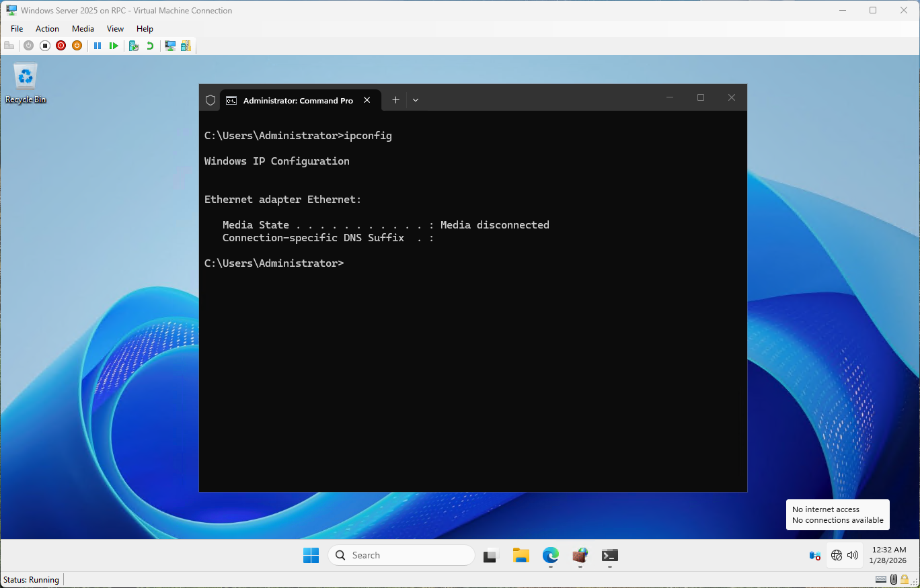The width and height of the screenshot is (920, 588).
Task: Click the taskbar Search box
Action: (401, 555)
